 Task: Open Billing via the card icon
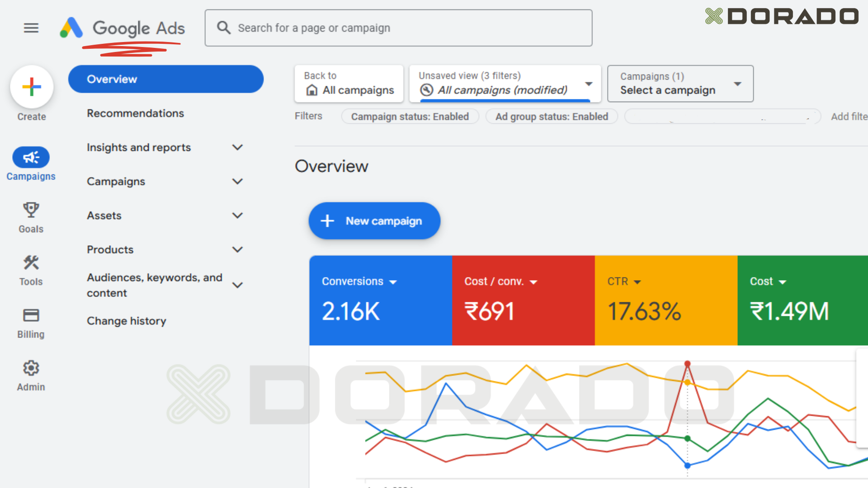[31, 315]
